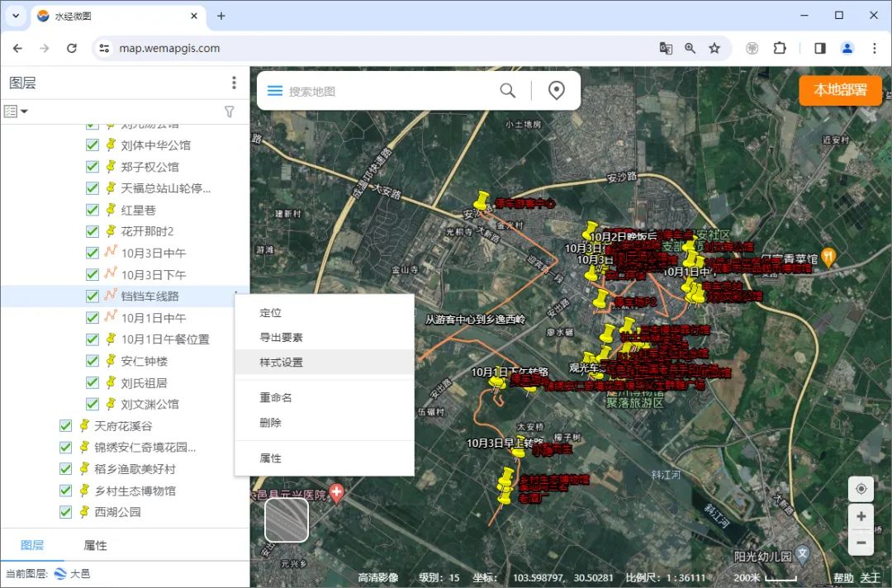Screen dimensions: 892x588
Task: Uncheck the 红星巷 layer checkbox
Action: click(93, 210)
